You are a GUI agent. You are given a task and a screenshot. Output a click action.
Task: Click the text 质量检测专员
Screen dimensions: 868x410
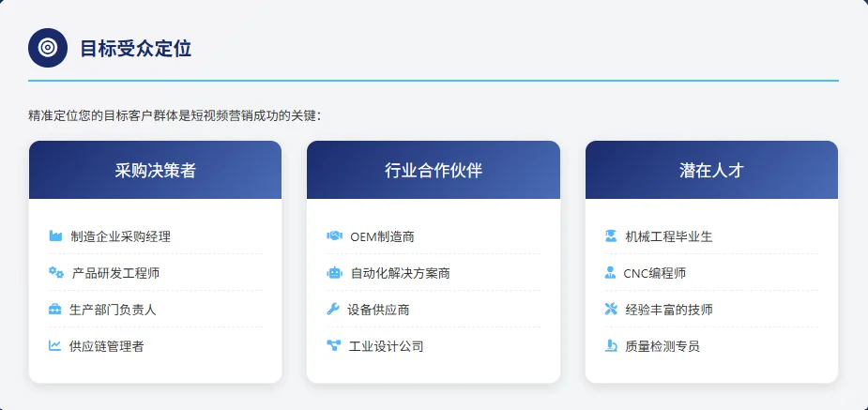point(662,346)
